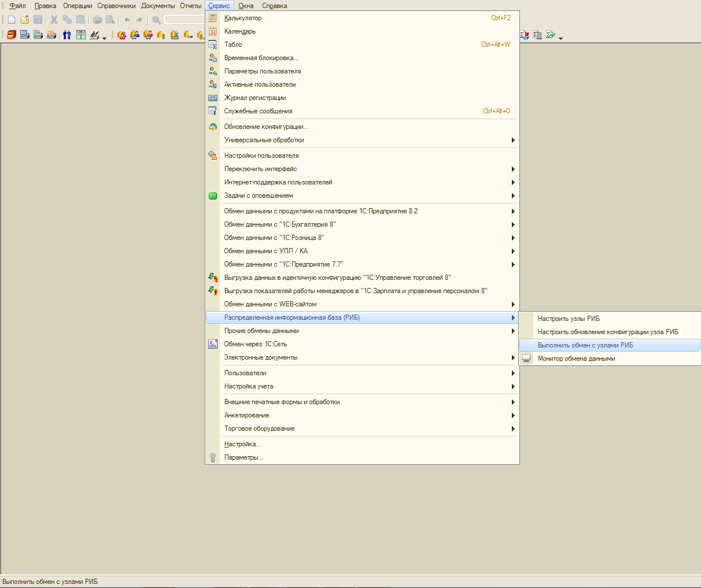The height and width of the screenshot is (588, 701).
Task: Click the Настройки пользователя icon
Action: 213,156
